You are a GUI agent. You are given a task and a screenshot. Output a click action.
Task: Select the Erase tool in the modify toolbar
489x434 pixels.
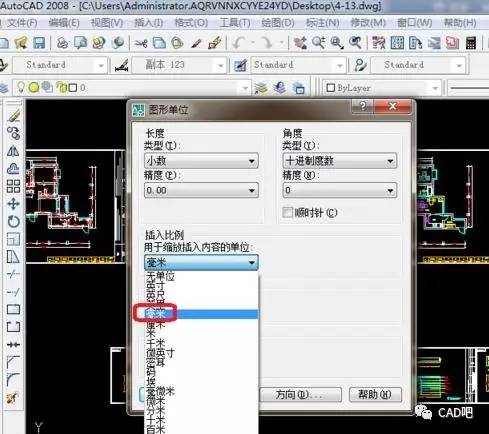(14, 116)
